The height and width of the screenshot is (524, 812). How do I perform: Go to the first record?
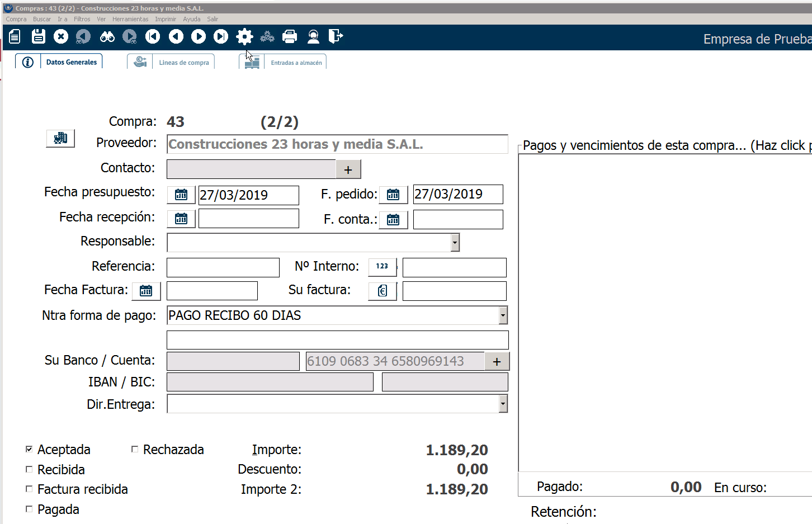(153, 37)
